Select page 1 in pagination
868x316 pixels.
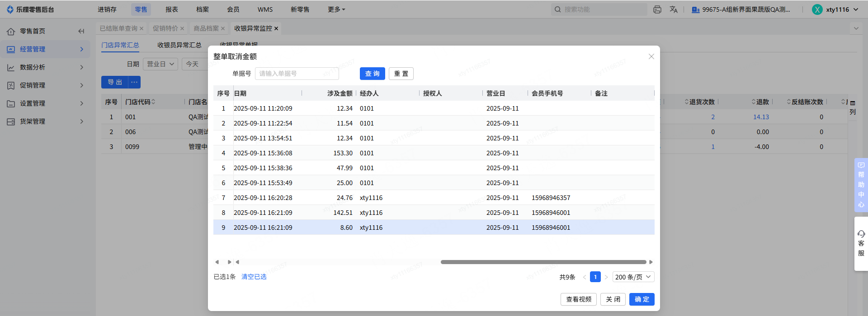coord(595,277)
